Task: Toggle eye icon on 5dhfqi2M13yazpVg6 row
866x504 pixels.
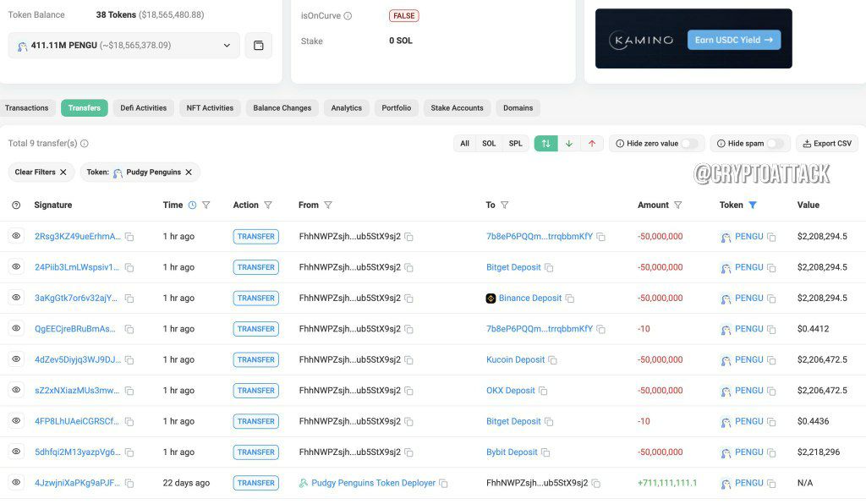Action: (x=17, y=452)
